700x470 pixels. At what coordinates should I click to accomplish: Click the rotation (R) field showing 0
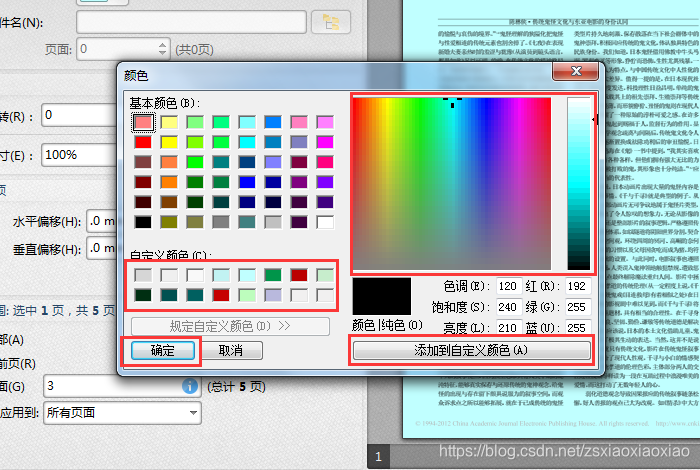(x=79, y=115)
